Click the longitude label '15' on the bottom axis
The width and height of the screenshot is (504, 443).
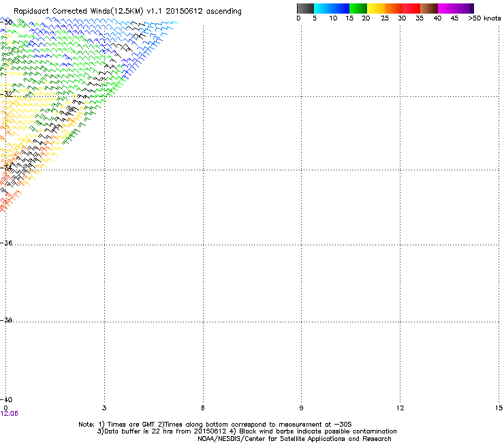pos(499,408)
